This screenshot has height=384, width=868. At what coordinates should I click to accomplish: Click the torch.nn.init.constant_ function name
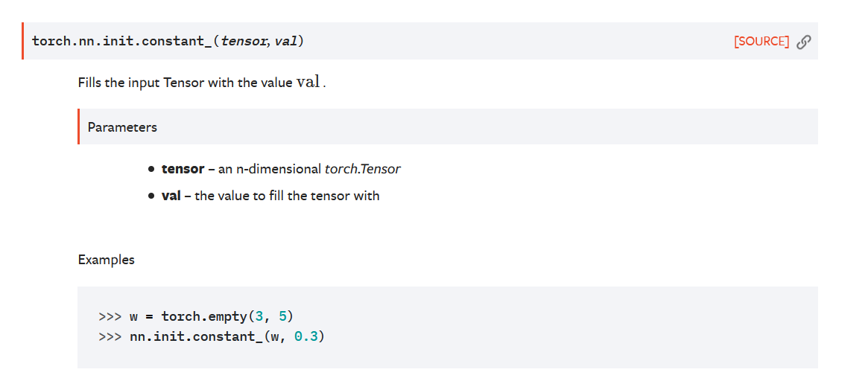tap(121, 42)
